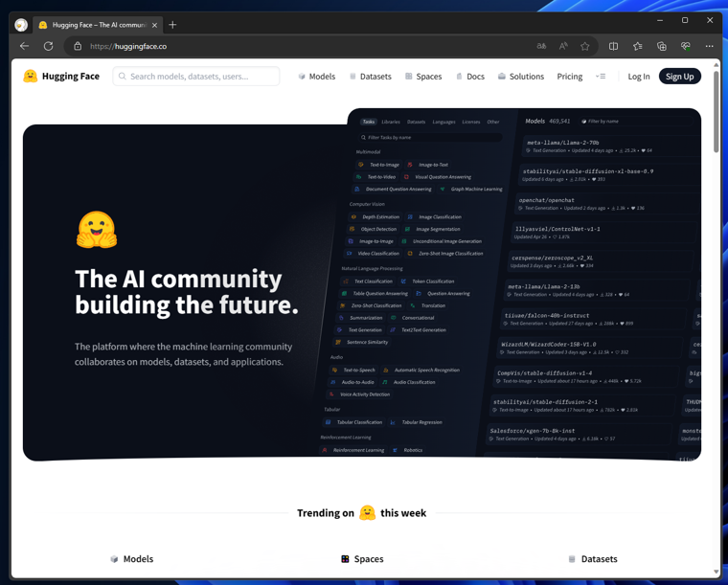Go to the Pricing page

(570, 77)
